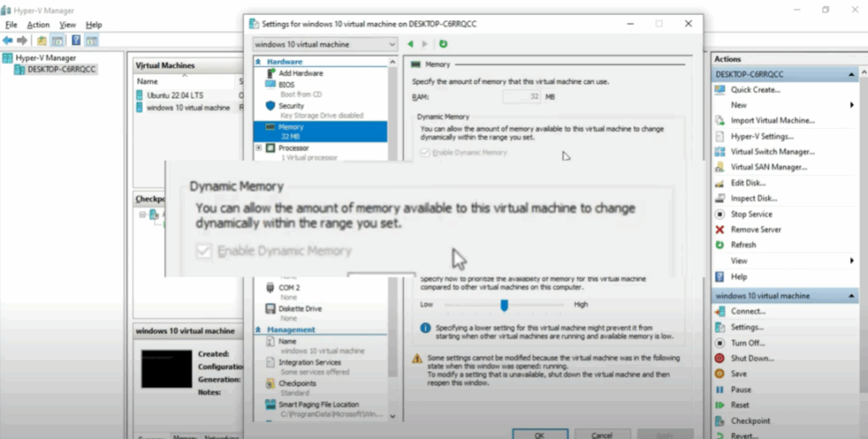Open Hyper-V Settings from Actions pane
The width and height of the screenshot is (868, 439).
coord(762,136)
